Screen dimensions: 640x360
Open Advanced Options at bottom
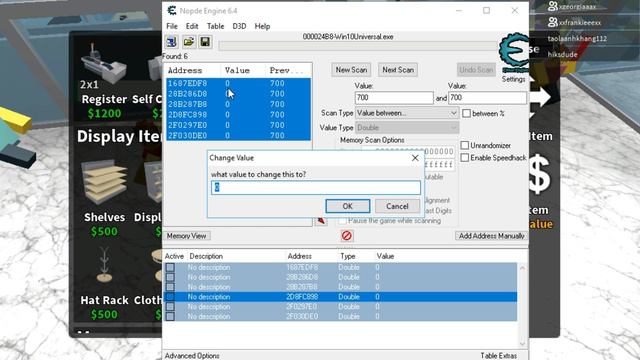pyautogui.click(x=192, y=356)
